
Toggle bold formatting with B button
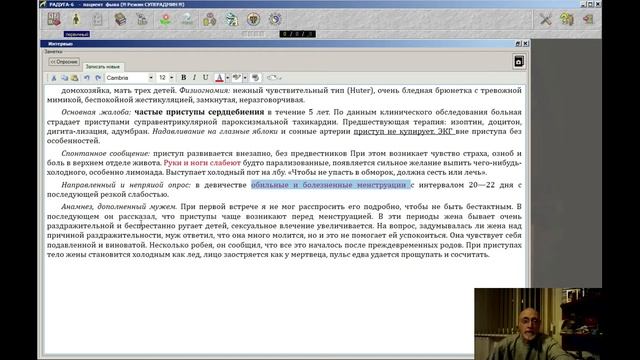tap(184, 78)
